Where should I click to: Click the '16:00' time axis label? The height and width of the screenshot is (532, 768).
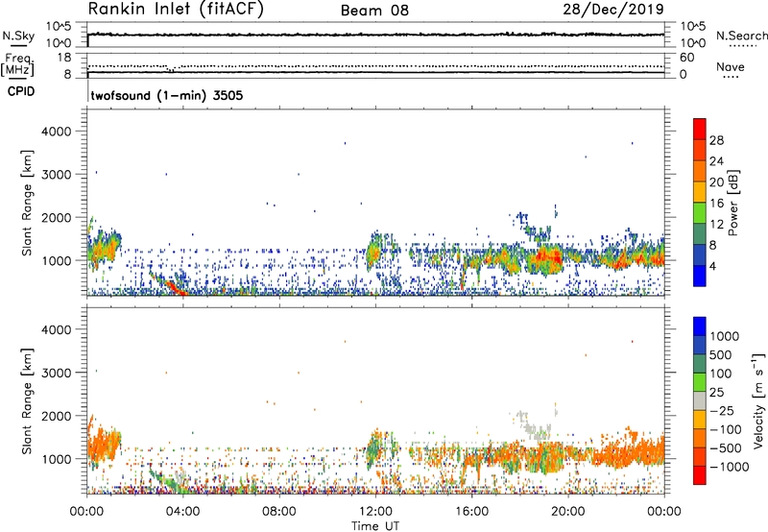click(x=471, y=512)
